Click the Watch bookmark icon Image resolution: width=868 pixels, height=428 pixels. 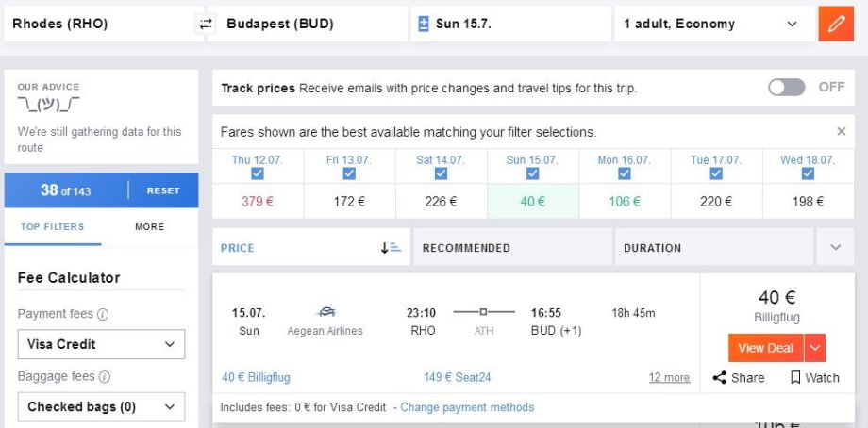click(x=795, y=378)
